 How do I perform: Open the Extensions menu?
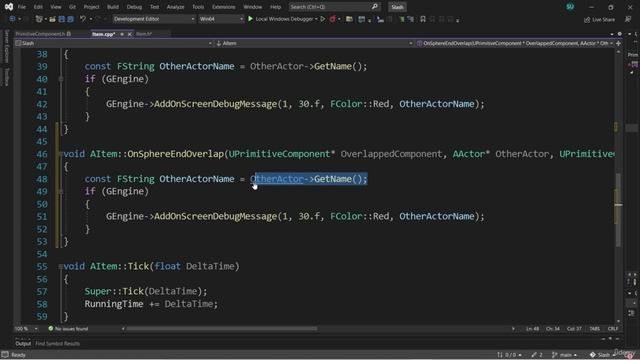click(x=224, y=7)
